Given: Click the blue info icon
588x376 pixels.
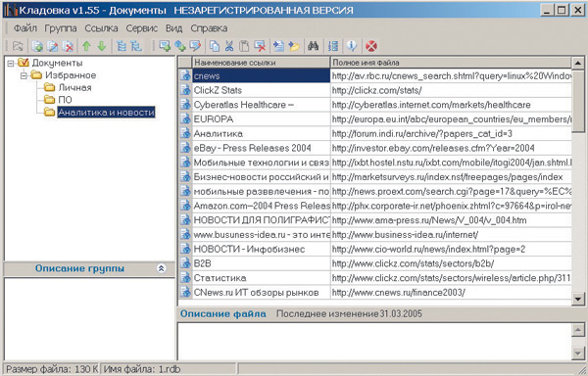Looking at the screenshot, I should pos(352,46).
